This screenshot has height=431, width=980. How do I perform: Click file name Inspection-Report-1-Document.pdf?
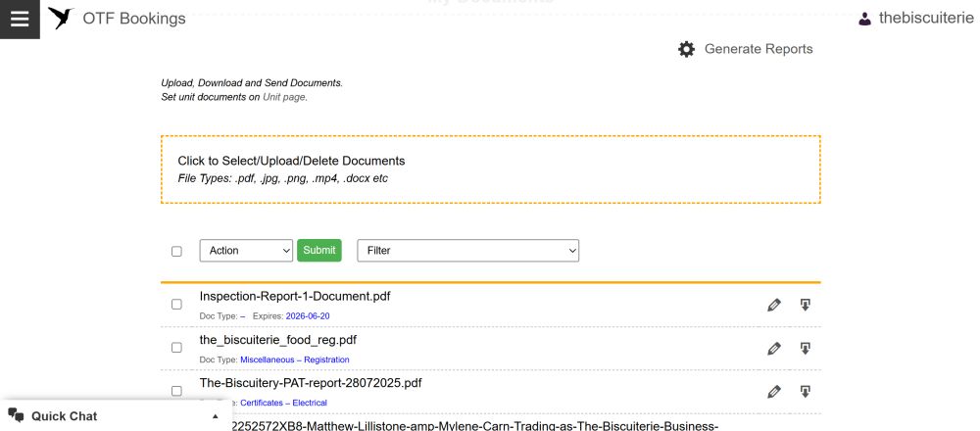coord(295,297)
